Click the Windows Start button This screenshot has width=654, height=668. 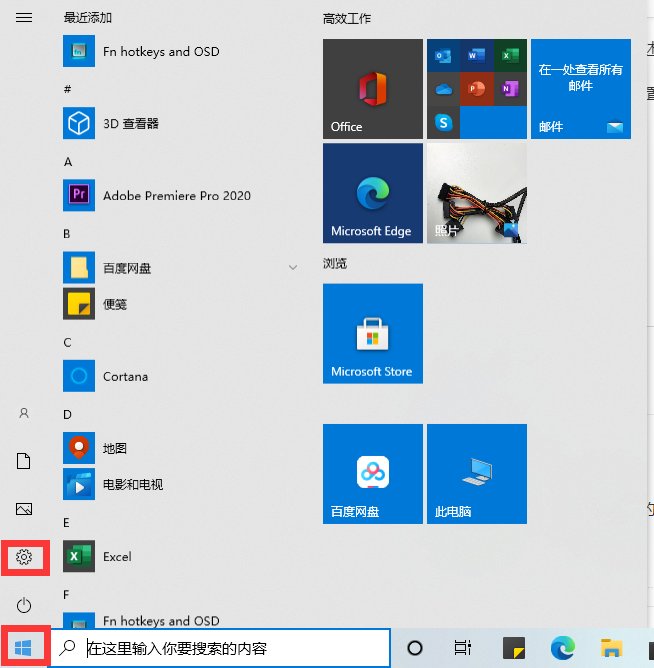pyautogui.click(x=23, y=648)
